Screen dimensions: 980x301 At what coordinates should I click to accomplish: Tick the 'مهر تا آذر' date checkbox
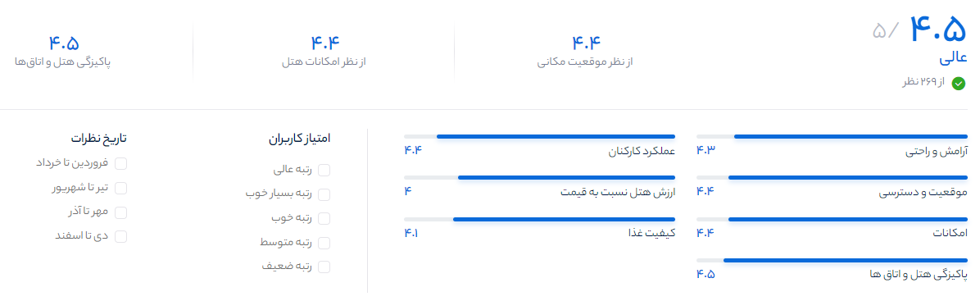[120, 212]
